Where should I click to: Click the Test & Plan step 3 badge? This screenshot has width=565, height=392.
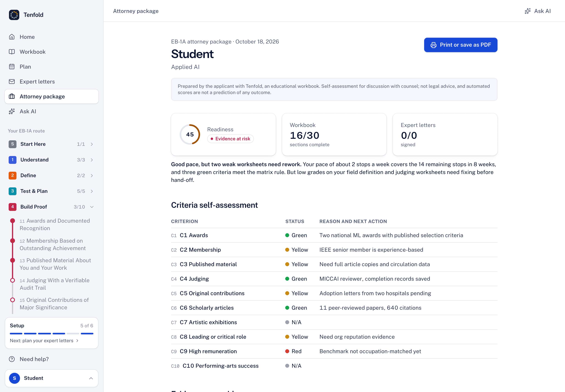pyautogui.click(x=13, y=191)
